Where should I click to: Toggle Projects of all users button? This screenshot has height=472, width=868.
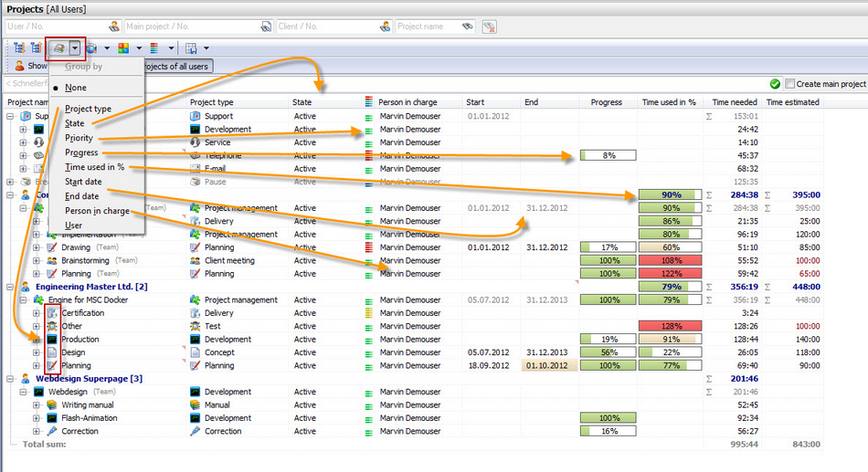176,67
